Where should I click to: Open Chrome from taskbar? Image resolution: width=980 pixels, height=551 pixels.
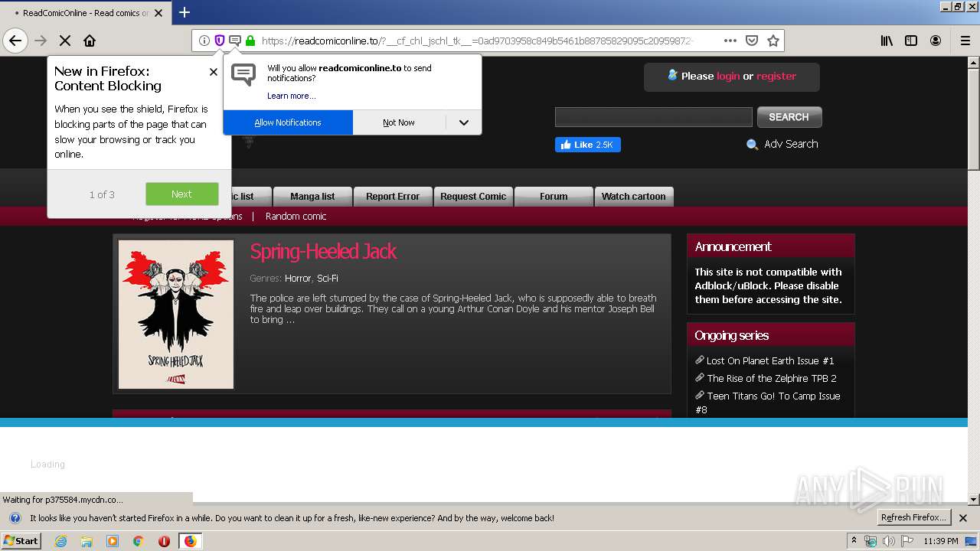(x=138, y=541)
